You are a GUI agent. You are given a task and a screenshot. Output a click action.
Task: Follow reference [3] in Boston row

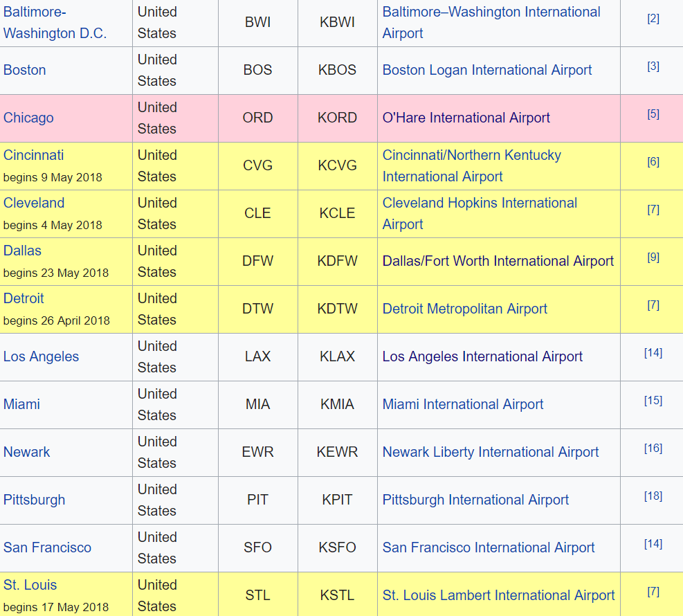(x=653, y=66)
